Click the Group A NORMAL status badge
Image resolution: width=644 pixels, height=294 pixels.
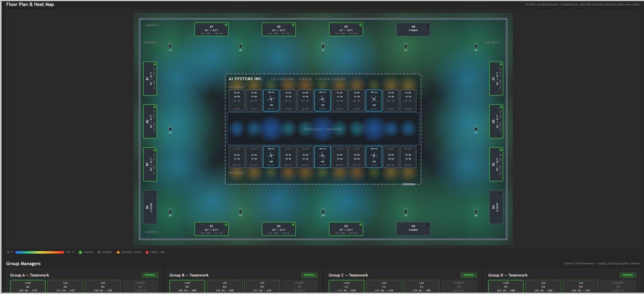point(150,275)
